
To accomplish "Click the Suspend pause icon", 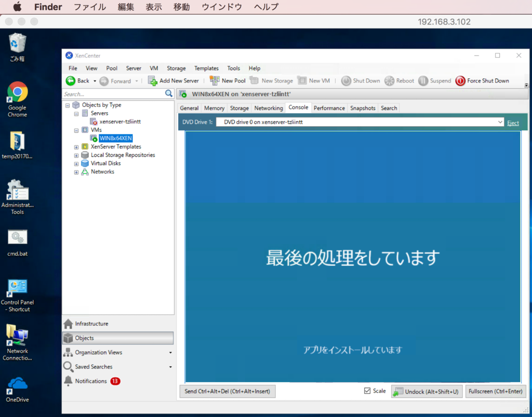I will (x=423, y=80).
